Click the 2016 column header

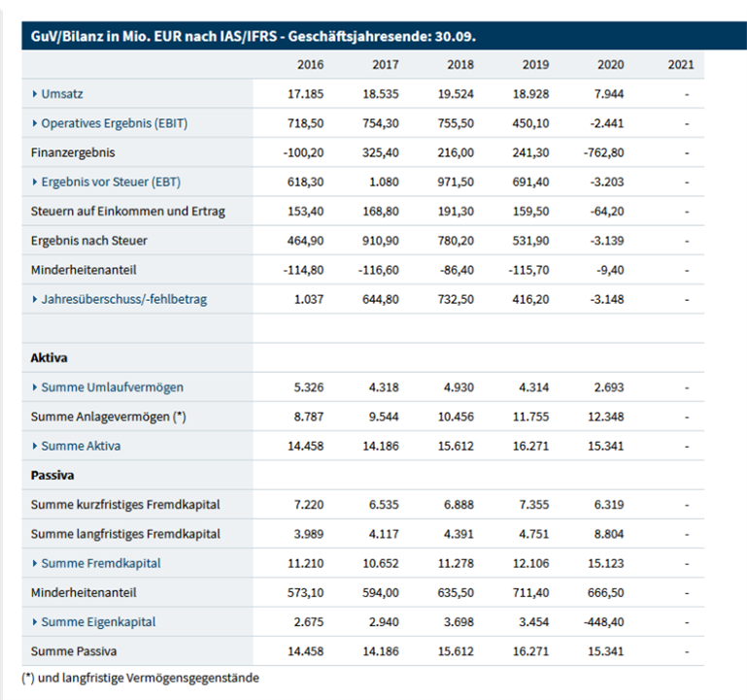click(x=310, y=65)
